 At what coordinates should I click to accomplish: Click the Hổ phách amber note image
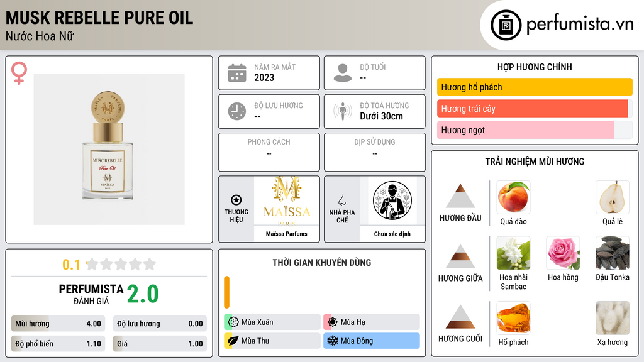[x=513, y=318]
